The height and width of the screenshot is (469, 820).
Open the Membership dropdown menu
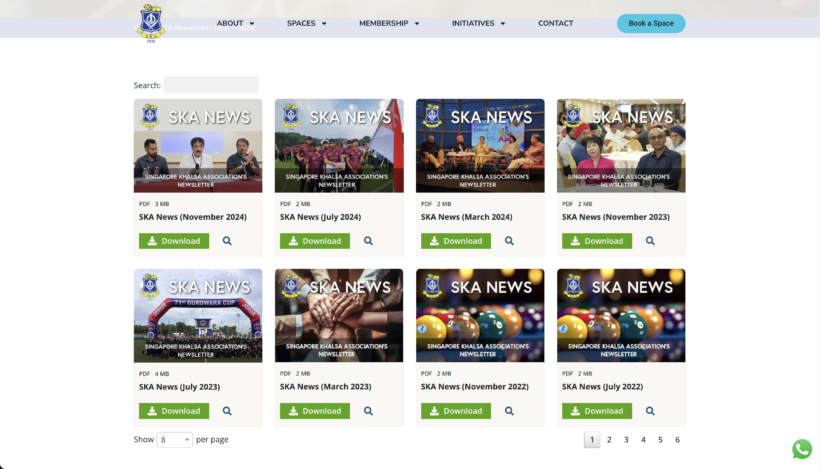point(389,23)
